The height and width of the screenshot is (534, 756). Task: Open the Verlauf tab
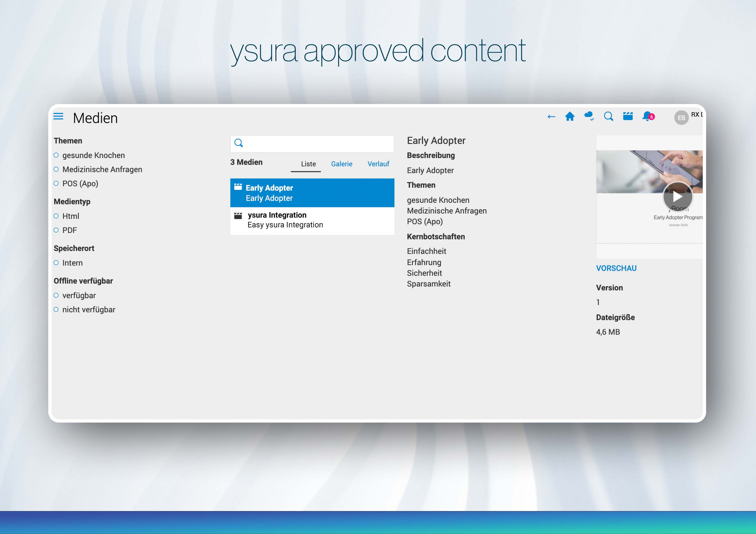(378, 164)
